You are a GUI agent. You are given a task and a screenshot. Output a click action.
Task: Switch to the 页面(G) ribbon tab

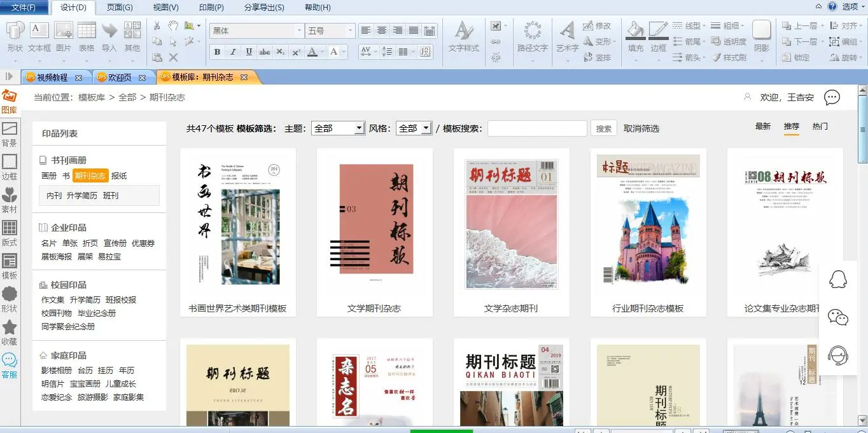tap(120, 8)
